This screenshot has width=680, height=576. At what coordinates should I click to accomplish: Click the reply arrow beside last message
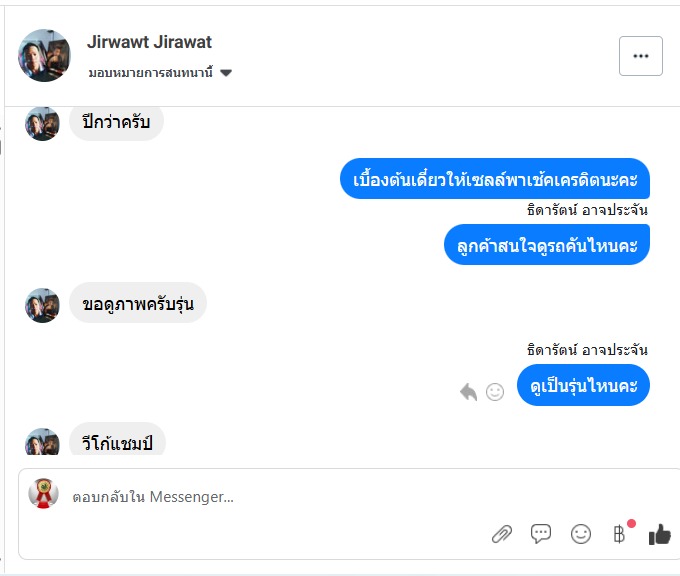(x=468, y=392)
